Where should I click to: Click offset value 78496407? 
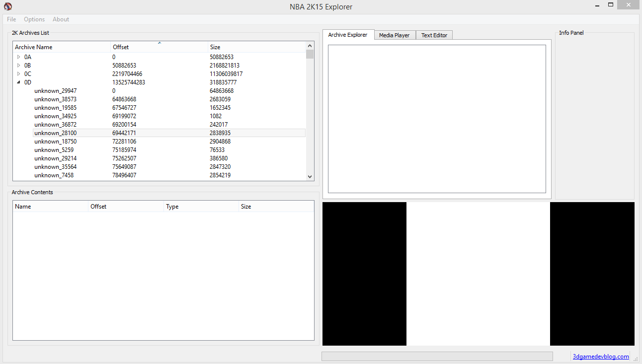[x=124, y=175]
